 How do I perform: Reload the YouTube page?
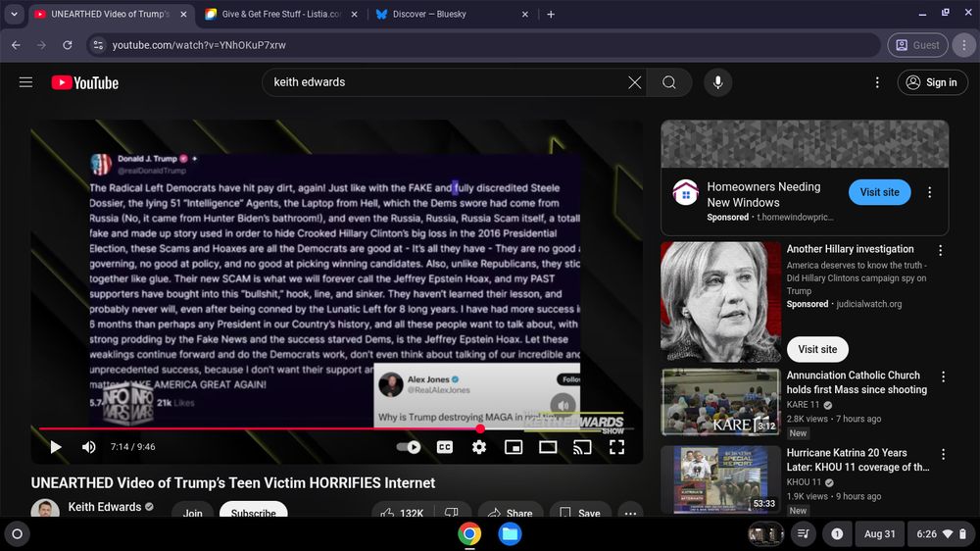(x=68, y=45)
